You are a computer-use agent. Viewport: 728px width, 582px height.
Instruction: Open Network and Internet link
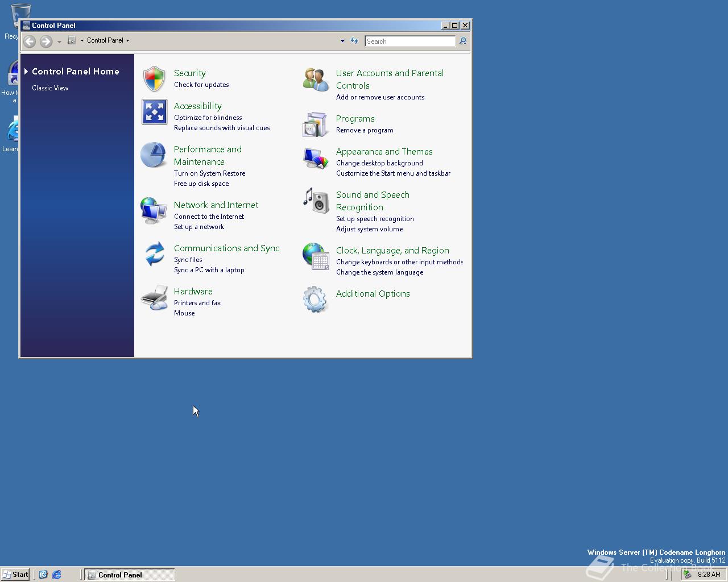[216, 205]
